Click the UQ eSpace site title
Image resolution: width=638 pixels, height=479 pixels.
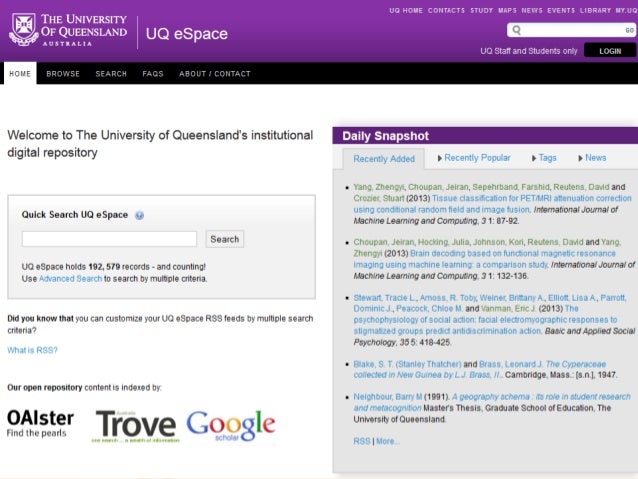[x=187, y=34]
